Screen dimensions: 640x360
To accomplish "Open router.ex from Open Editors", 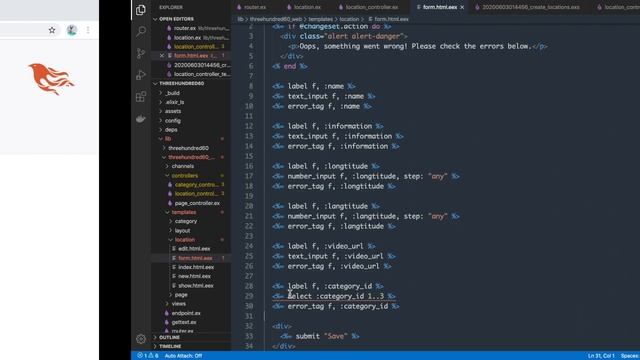I will point(198,28).
